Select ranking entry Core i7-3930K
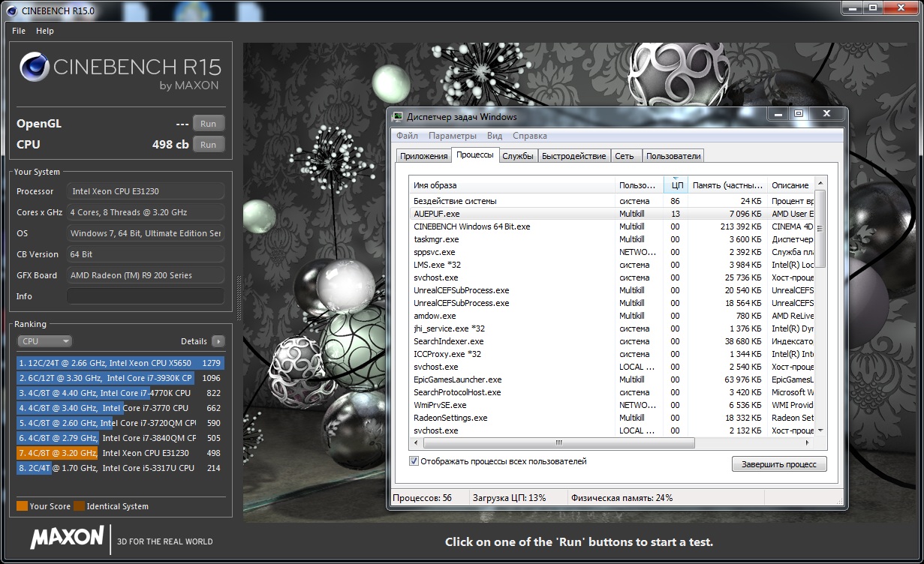Screen dimensions: 924x564 pos(120,378)
